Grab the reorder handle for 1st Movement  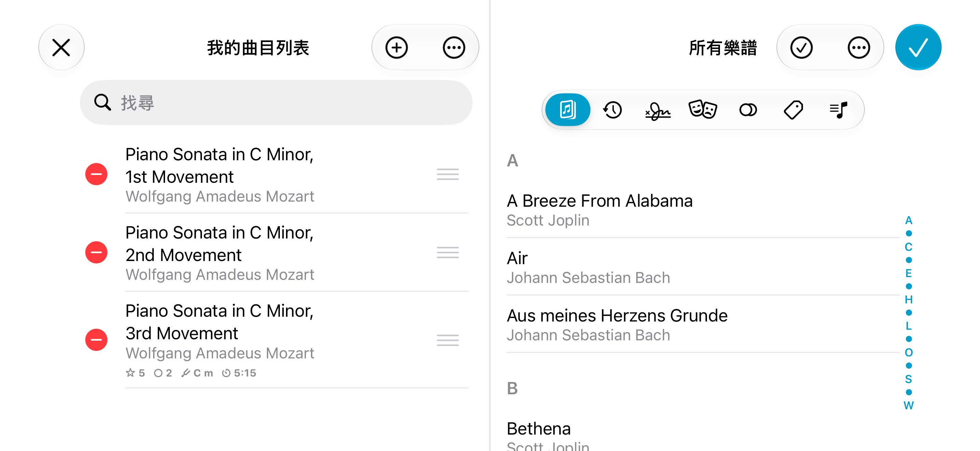tap(448, 174)
